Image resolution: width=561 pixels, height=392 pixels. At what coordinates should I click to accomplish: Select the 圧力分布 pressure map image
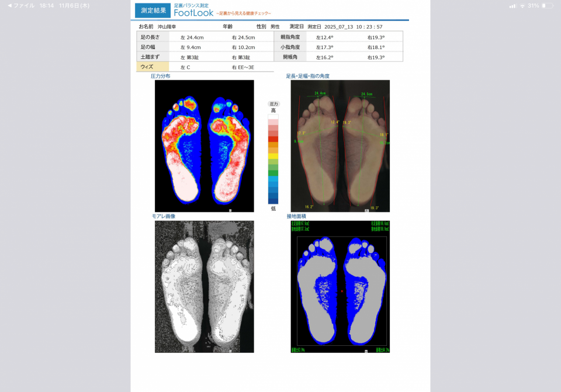tap(204, 146)
